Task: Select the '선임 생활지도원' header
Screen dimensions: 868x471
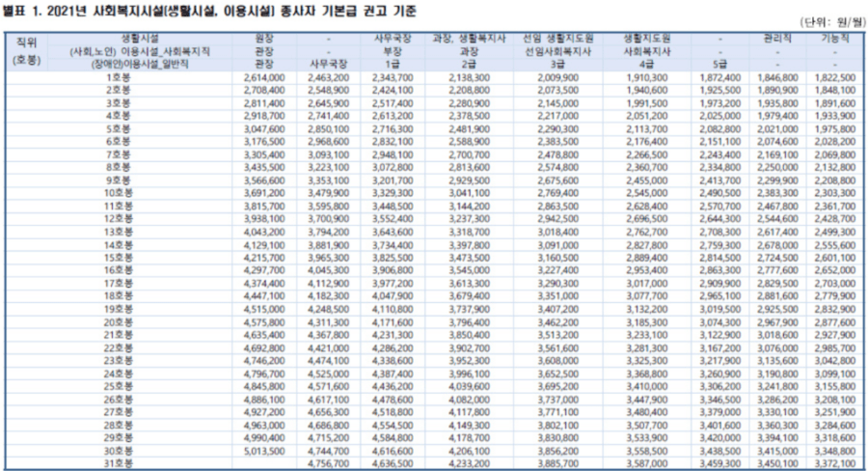Action: 558,39
